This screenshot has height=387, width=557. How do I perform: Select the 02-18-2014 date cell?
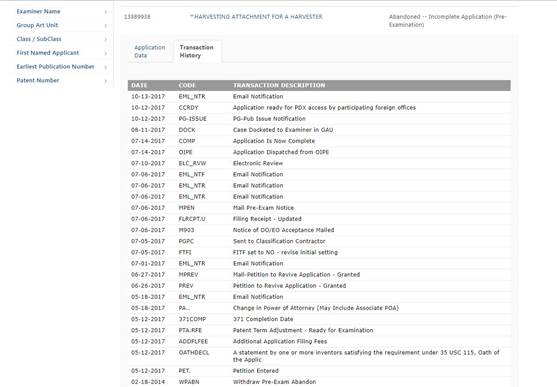[x=148, y=382]
